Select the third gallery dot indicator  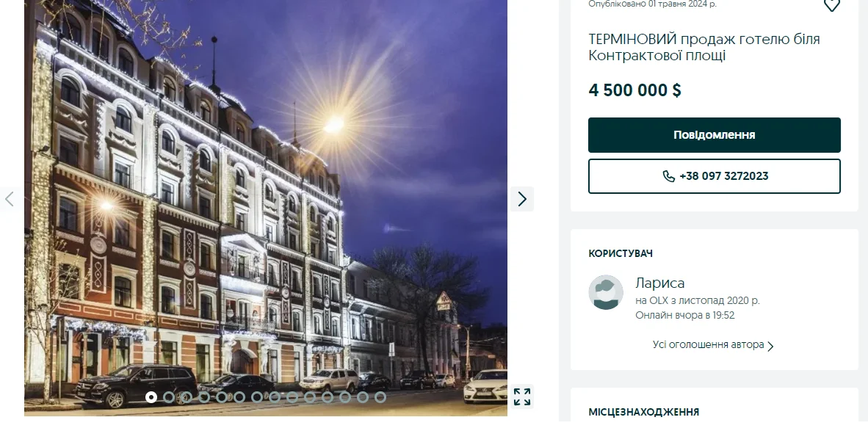187,397
